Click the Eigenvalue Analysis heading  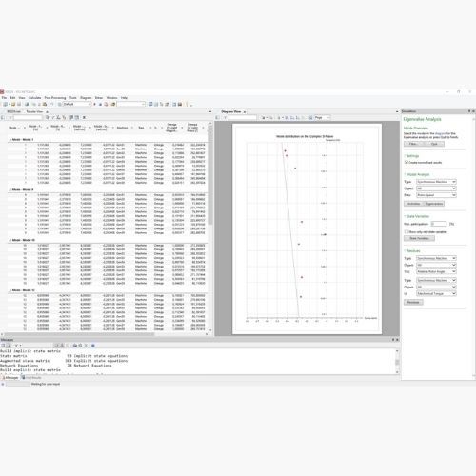pyautogui.click(x=422, y=119)
